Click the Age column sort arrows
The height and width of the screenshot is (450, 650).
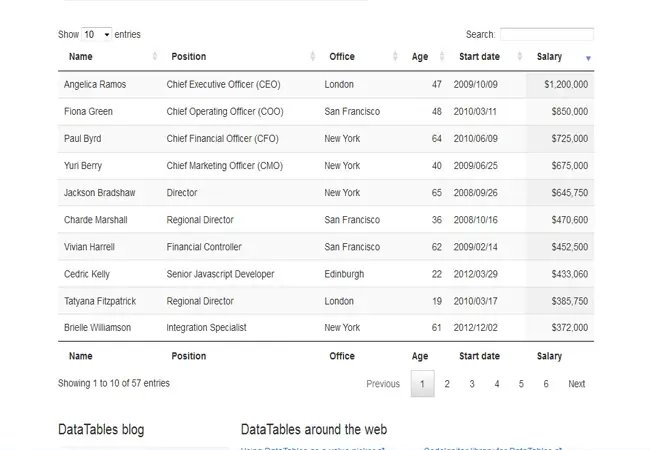pyautogui.click(x=442, y=56)
